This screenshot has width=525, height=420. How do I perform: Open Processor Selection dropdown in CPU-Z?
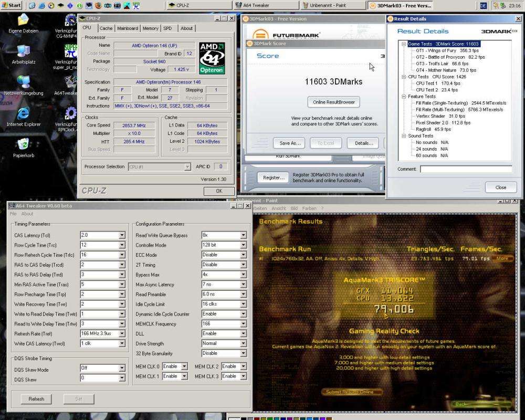(x=160, y=167)
